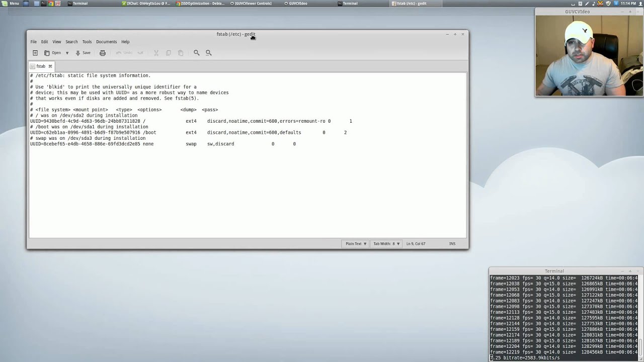Click the Redo arrow icon
Image resolution: width=644 pixels, height=362 pixels.
point(140,53)
